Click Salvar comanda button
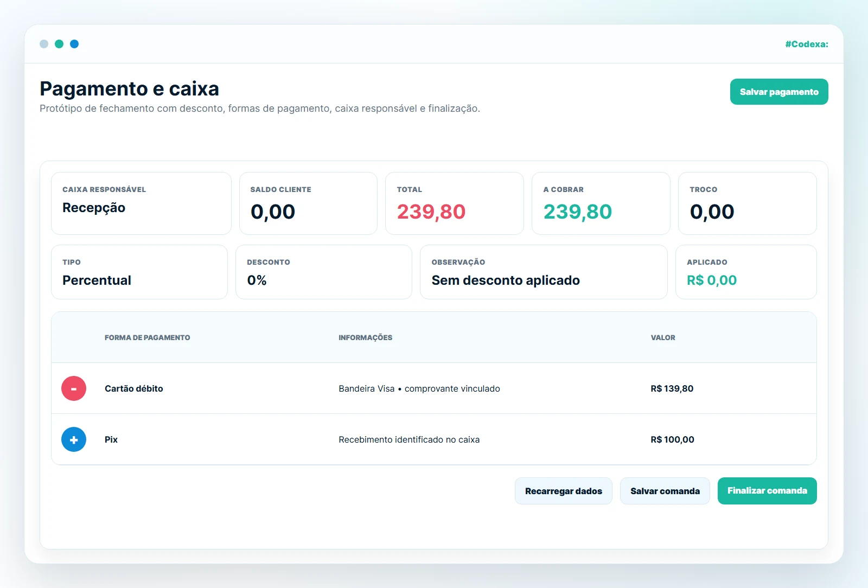This screenshot has width=868, height=588. 665,491
